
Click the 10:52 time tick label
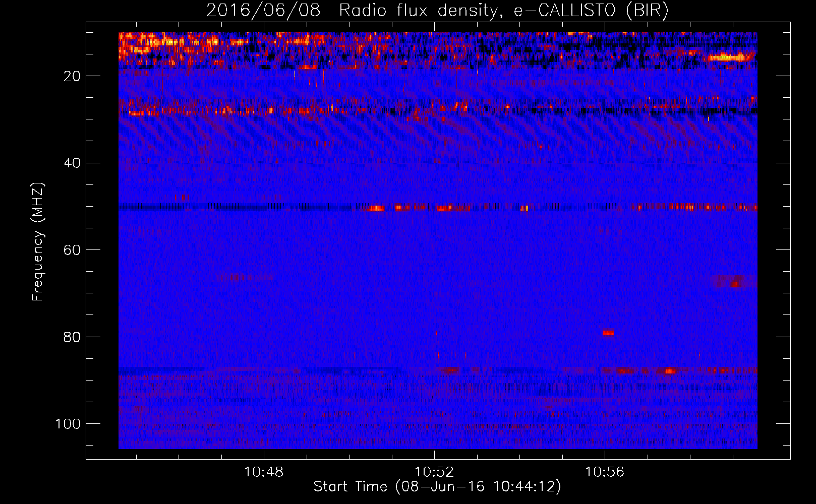tap(434, 472)
